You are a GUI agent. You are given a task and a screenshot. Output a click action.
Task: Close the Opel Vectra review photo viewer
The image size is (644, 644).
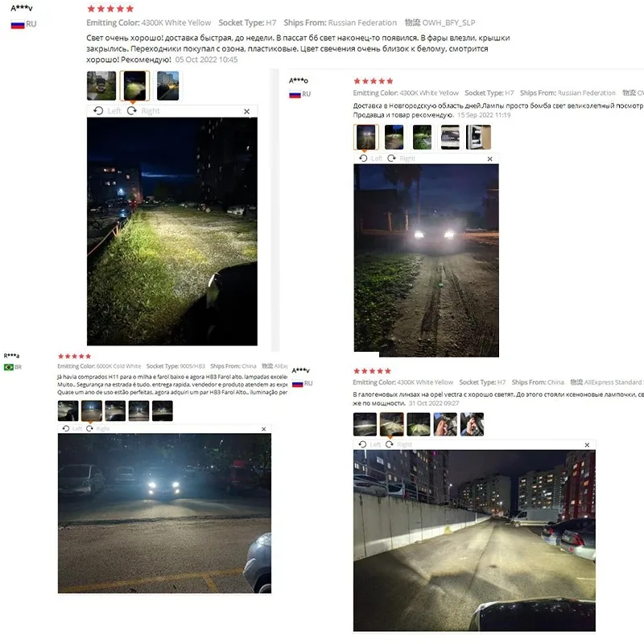pyautogui.click(x=587, y=445)
